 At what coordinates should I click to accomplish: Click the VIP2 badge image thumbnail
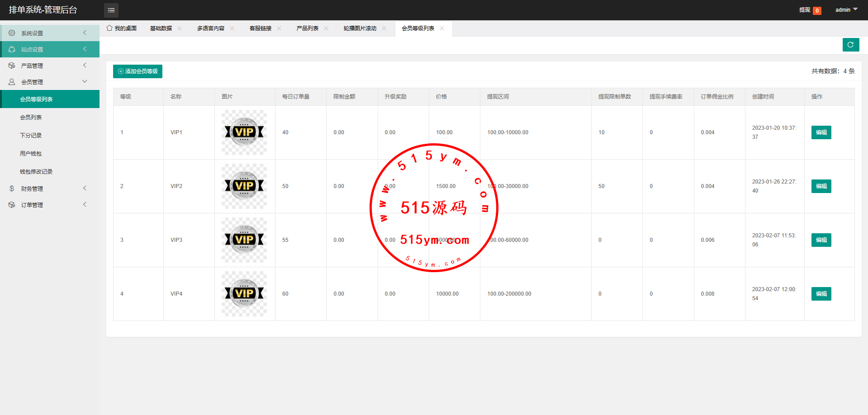click(x=244, y=186)
